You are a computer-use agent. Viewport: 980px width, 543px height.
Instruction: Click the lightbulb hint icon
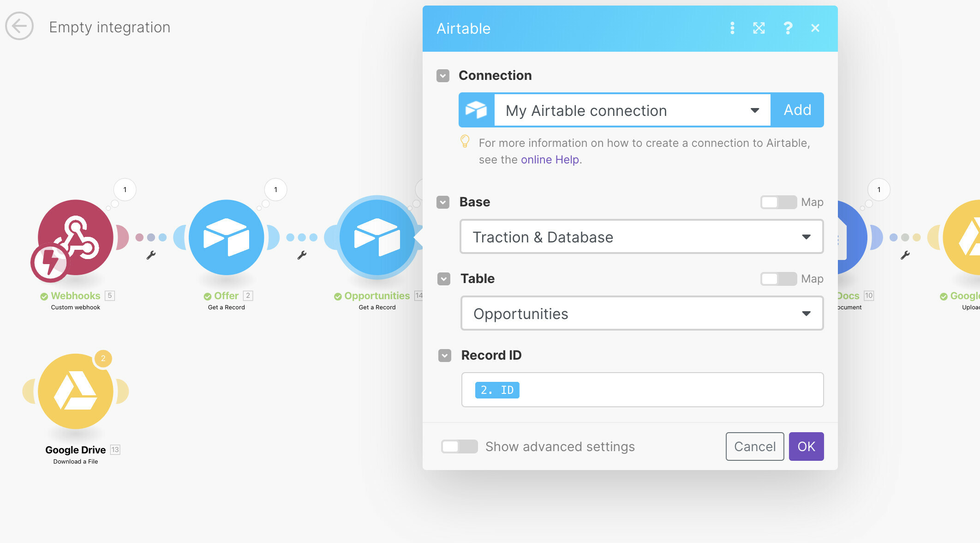(x=465, y=141)
